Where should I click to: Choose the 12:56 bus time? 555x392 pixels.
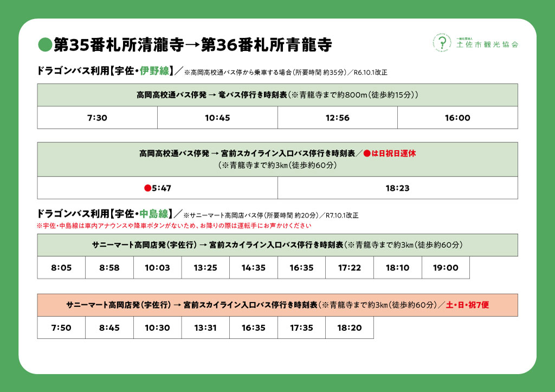click(x=337, y=118)
